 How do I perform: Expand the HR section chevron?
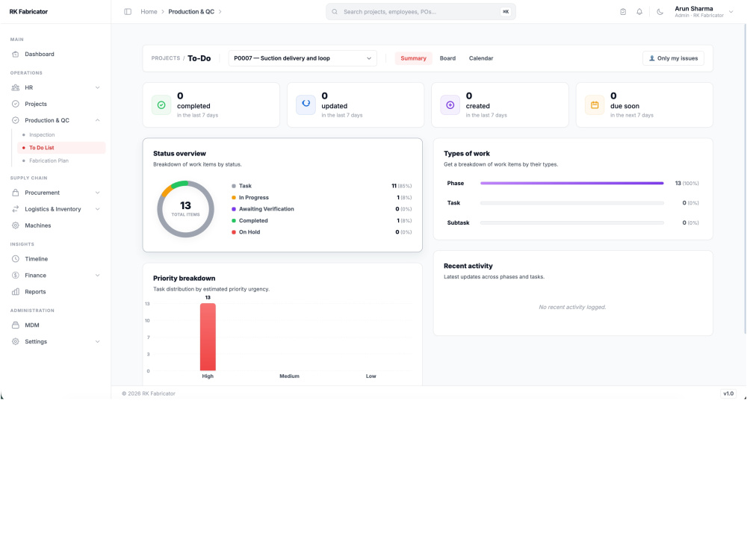(x=97, y=87)
